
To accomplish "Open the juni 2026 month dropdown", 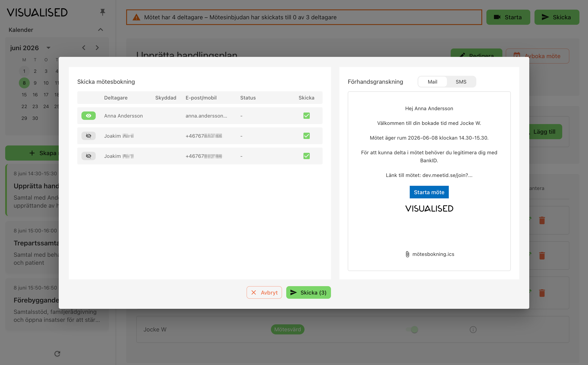I will click(x=48, y=48).
